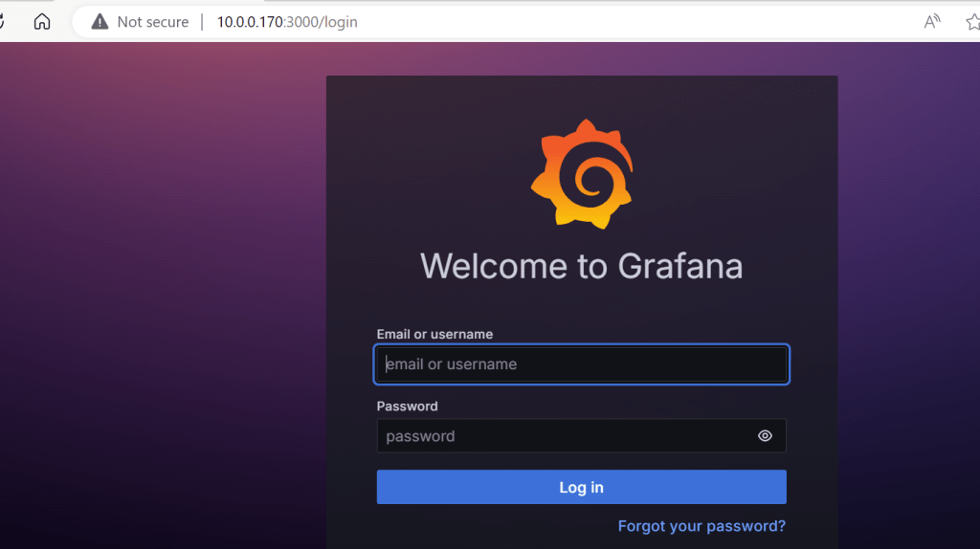Click the Not secure warning triangle
Image resolution: width=980 pixels, height=549 pixels.
(x=100, y=22)
